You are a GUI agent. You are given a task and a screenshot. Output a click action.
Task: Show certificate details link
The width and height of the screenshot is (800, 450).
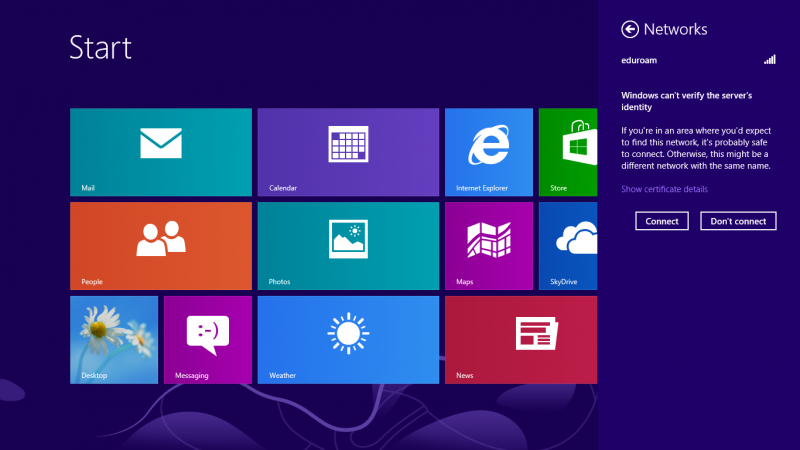coord(664,189)
